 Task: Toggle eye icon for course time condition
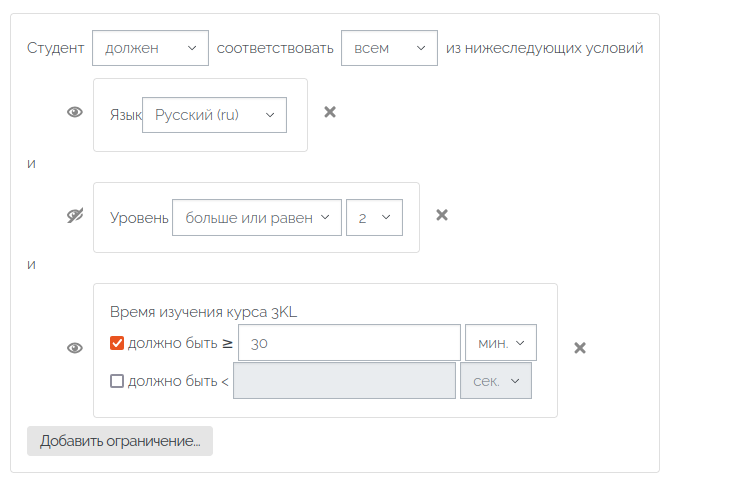[x=75, y=348]
